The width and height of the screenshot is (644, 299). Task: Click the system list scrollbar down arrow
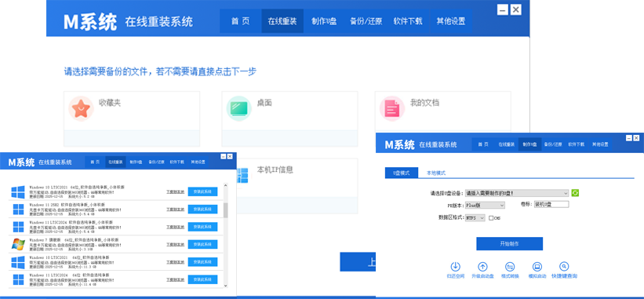pos(225,286)
